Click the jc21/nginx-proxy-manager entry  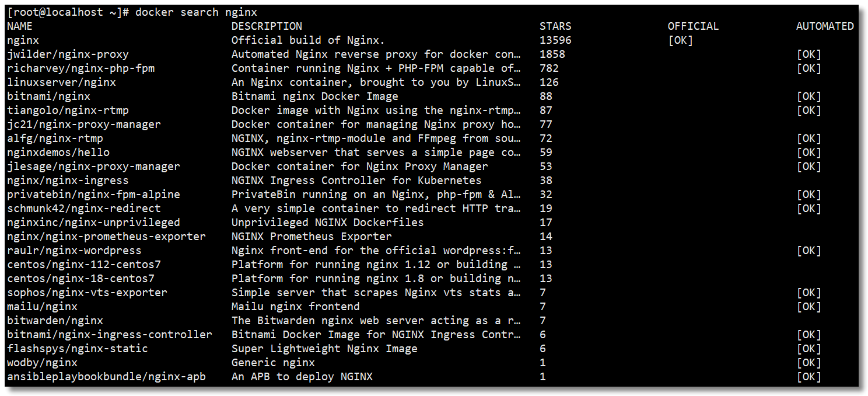(x=83, y=124)
